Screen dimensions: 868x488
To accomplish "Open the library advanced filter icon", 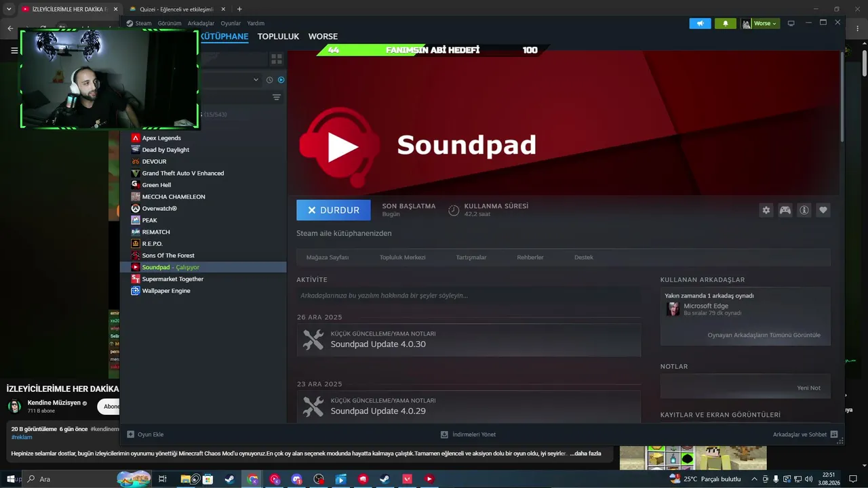I will pos(277,98).
